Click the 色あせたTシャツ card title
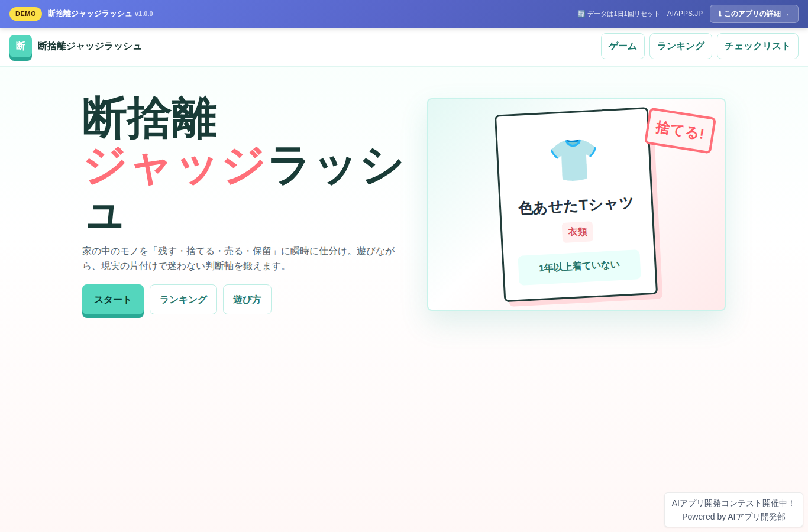 [576, 206]
